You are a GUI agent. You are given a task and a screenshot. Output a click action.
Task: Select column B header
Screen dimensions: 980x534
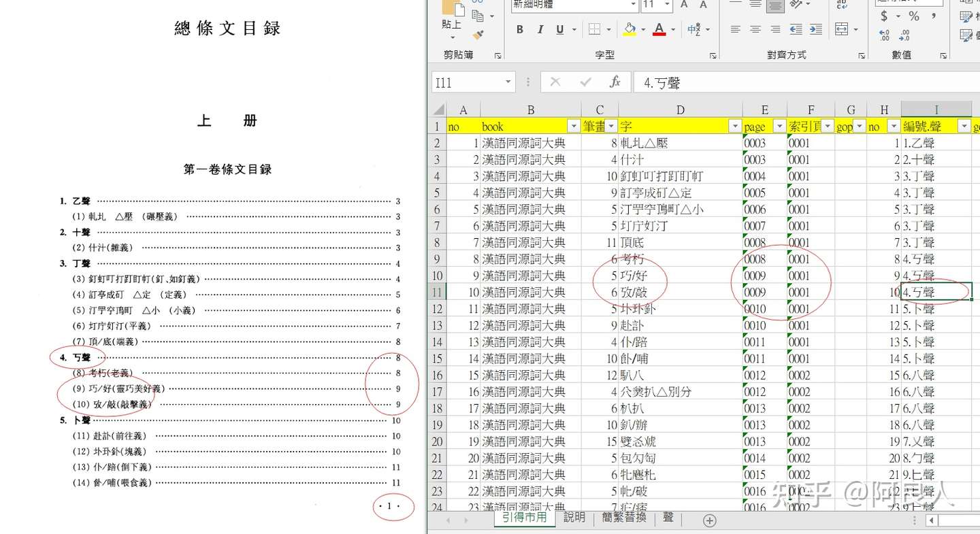pos(531,110)
